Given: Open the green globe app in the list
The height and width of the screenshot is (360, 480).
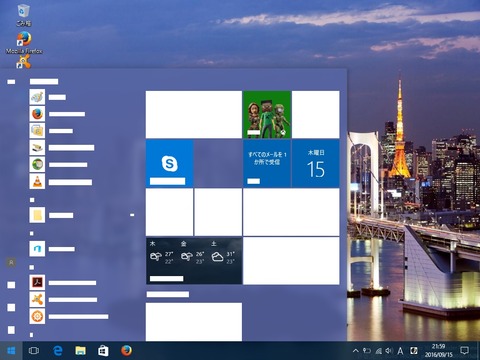Looking at the screenshot, I should [x=37, y=165].
